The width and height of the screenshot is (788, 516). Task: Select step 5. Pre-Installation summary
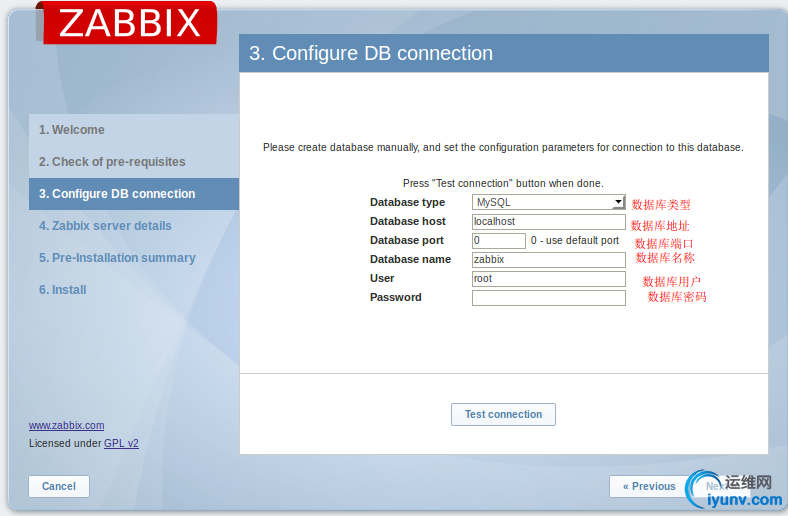[134, 258]
